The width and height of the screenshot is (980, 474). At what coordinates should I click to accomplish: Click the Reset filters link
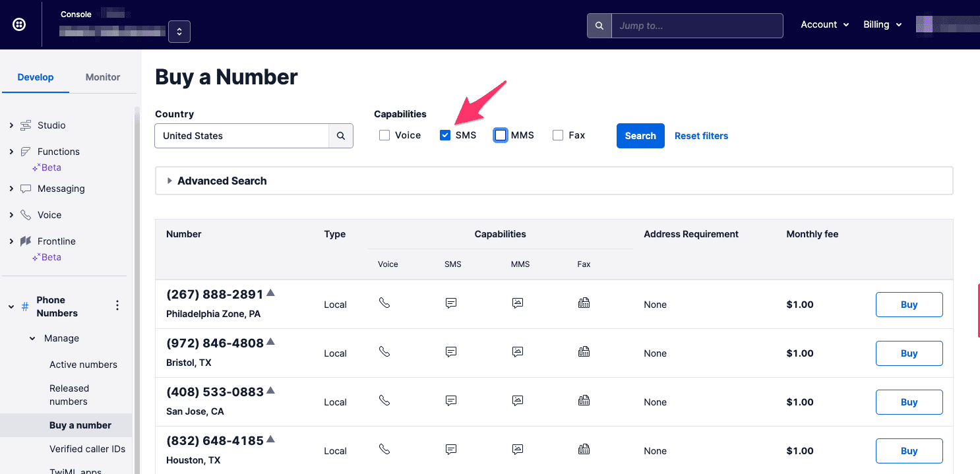point(701,136)
